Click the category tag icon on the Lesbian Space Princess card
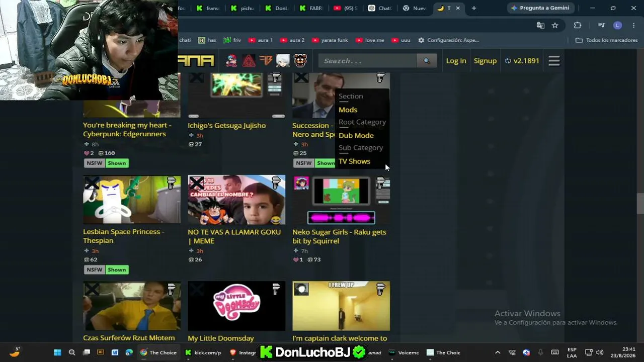644x362 pixels. (172, 183)
